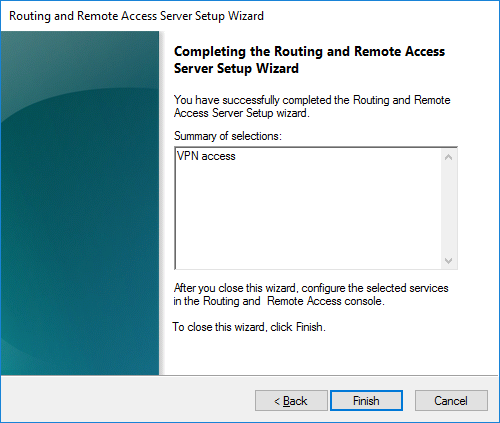
Task: Click the gray footer area left of Back
Action: coord(128,399)
